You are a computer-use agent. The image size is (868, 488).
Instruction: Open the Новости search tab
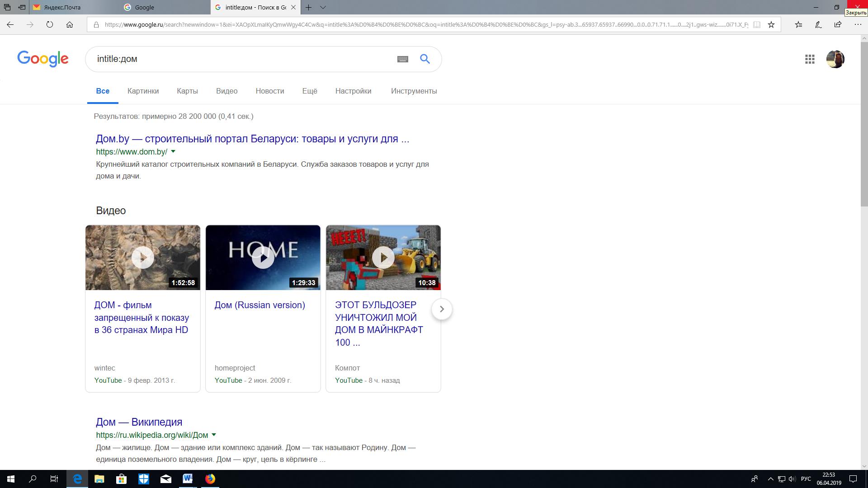click(270, 91)
